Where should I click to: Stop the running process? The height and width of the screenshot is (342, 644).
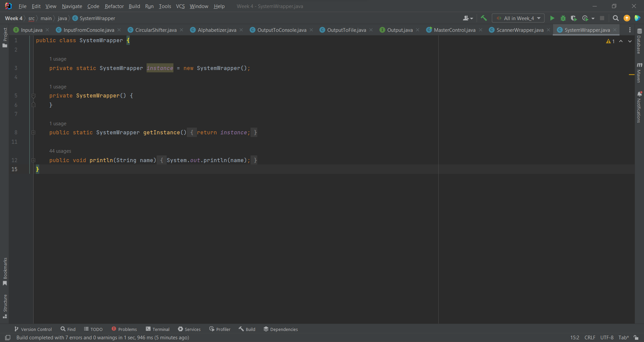tap(602, 18)
